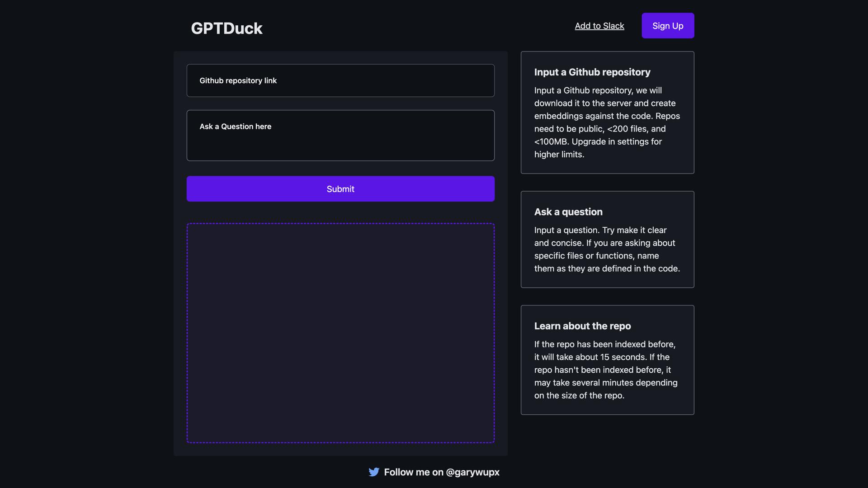Click the dashed results output area

pyautogui.click(x=340, y=333)
